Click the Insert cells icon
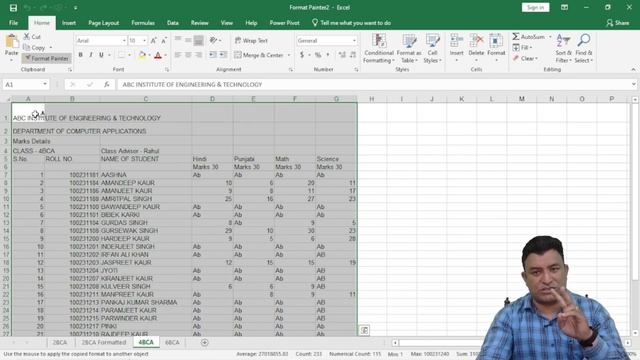The width and height of the screenshot is (640, 360). (456, 41)
